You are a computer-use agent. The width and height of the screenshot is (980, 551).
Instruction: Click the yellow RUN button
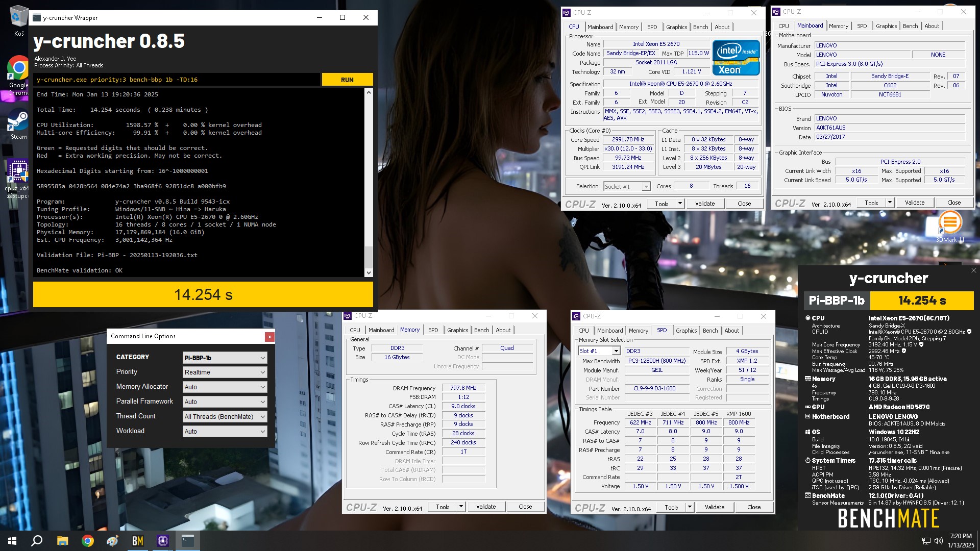coord(347,80)
